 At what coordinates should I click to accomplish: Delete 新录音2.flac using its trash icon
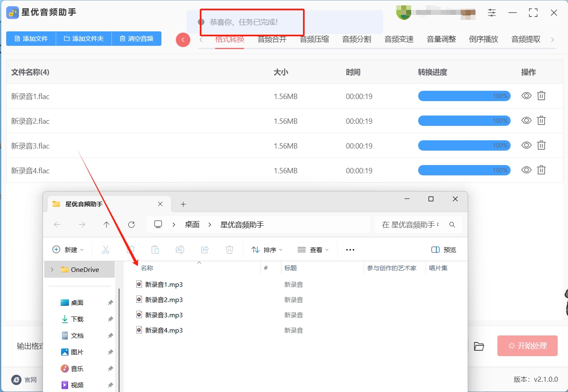pyautogui.click(x=541, y=120)
